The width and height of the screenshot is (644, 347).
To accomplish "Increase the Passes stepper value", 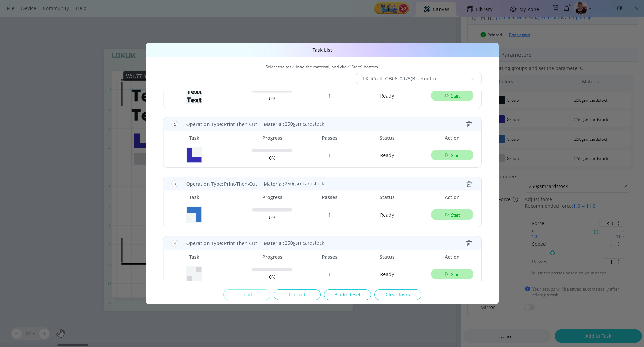I will pyautogui.click(x=619, y=260).
